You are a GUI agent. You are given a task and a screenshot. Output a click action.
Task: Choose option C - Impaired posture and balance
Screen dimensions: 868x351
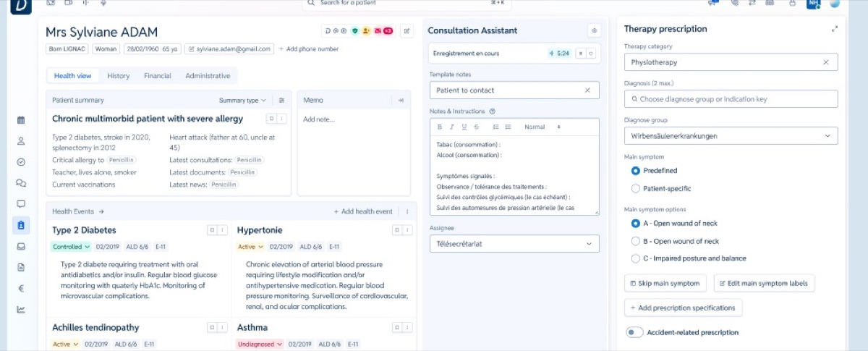[635, 258]
